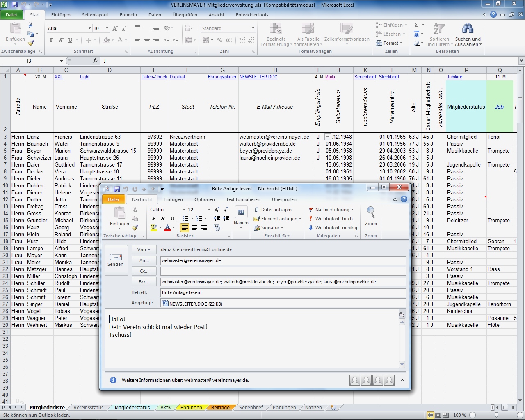Toggle underline formatting for the email text
The width and height of the screenshot is (525, 420).
coord(172,218)
